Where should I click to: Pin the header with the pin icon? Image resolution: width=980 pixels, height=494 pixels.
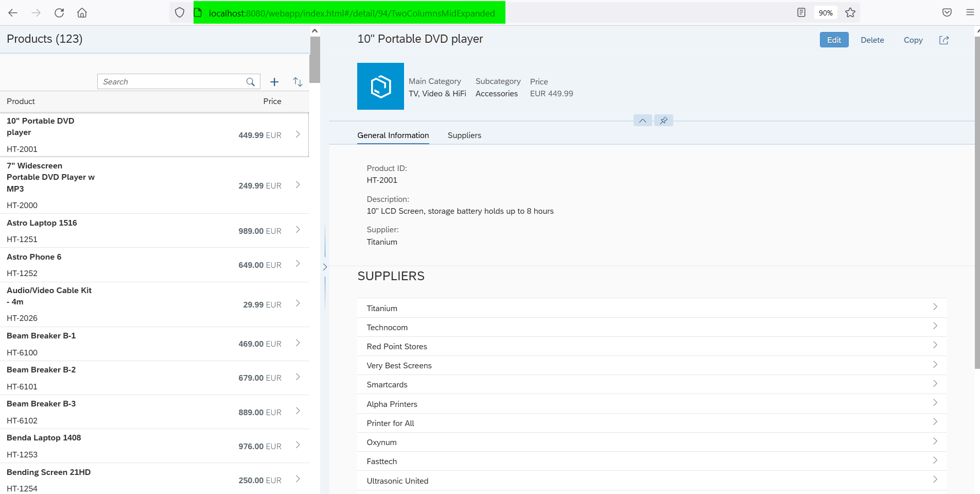664,121
